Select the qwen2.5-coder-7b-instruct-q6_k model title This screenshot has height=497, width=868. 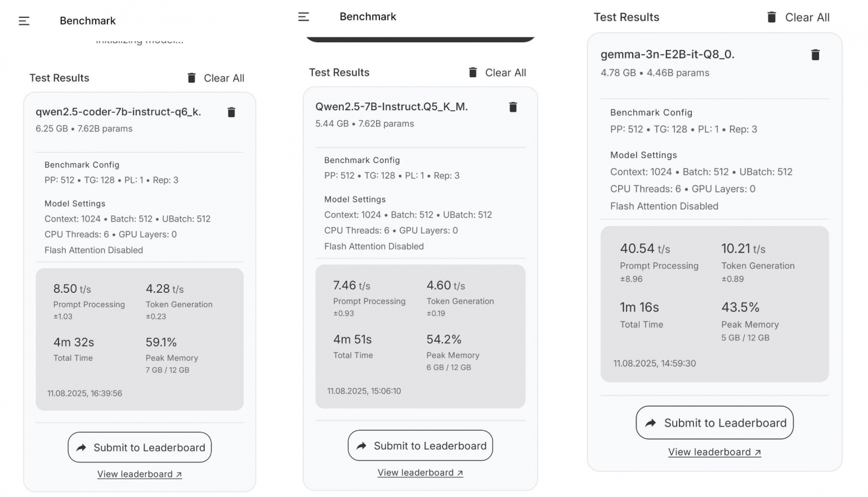point(118,112)
